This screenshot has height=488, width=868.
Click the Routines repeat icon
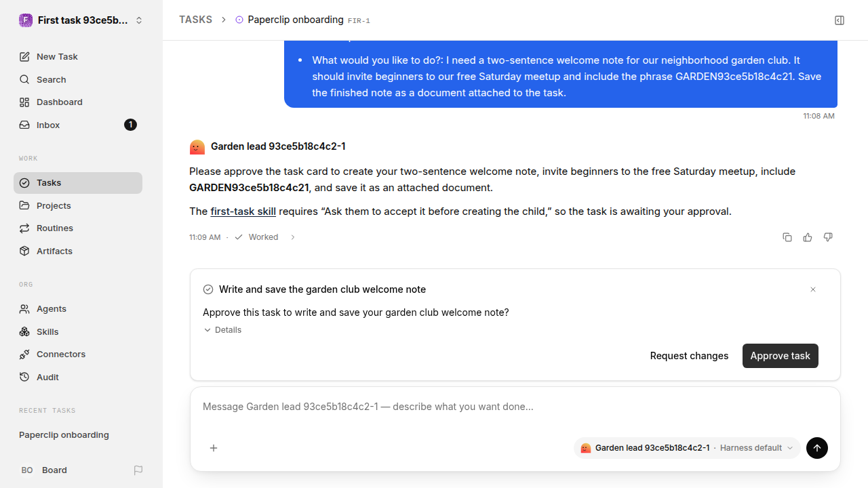(x=24, y=228)
